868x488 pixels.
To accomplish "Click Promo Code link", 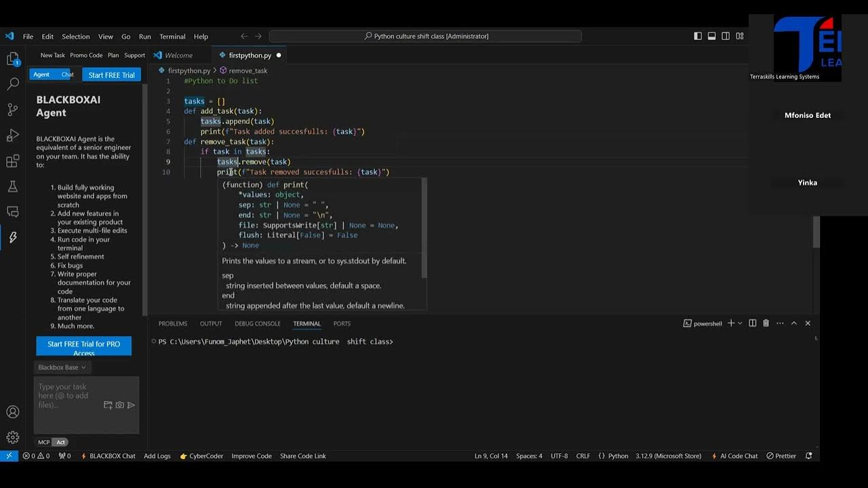I will tap(86, 56).
